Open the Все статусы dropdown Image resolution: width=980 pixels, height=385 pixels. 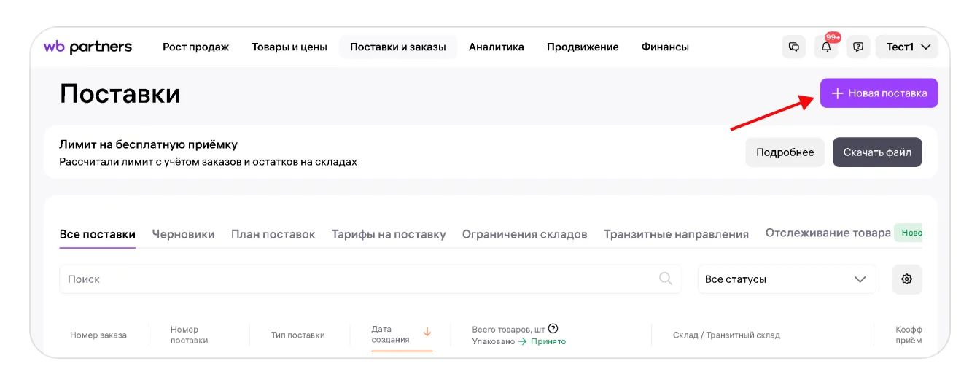[x=786, y=279]
